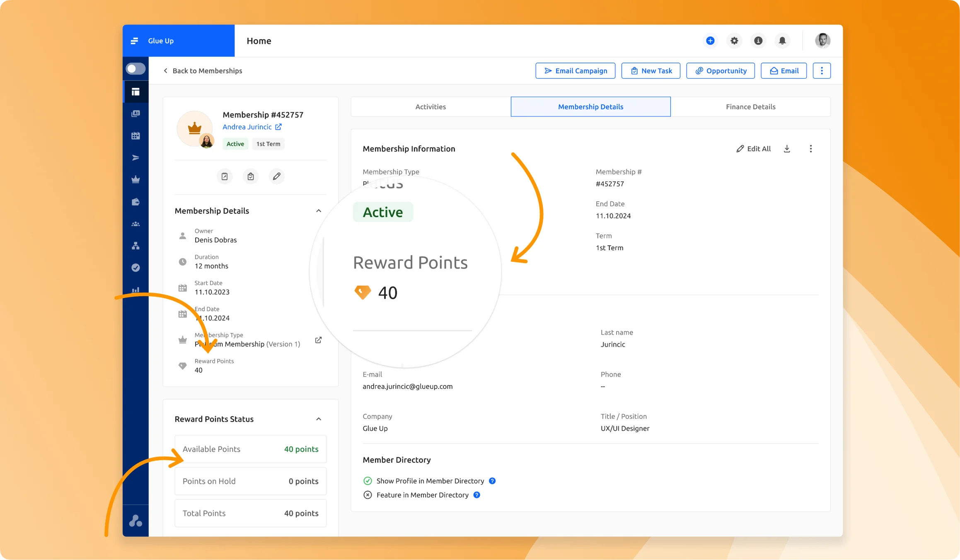Open the Campaigns paper-plane icon in sidebar
Viewport: 960px width, 560px height.
pyautogui.click(x=136, y=157)
